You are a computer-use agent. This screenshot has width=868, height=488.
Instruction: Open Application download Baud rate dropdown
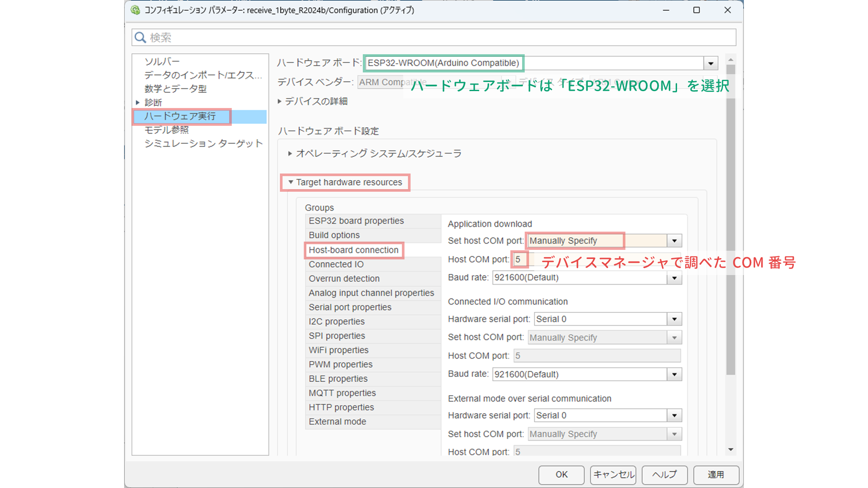674,278
